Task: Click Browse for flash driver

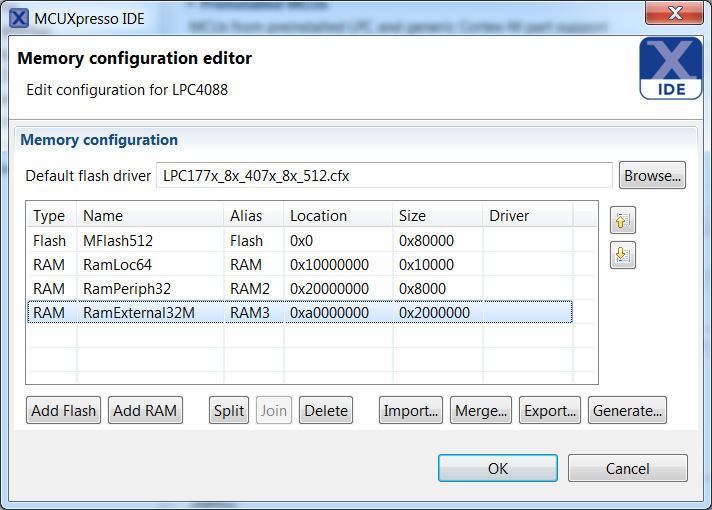Action: (652, 175)
